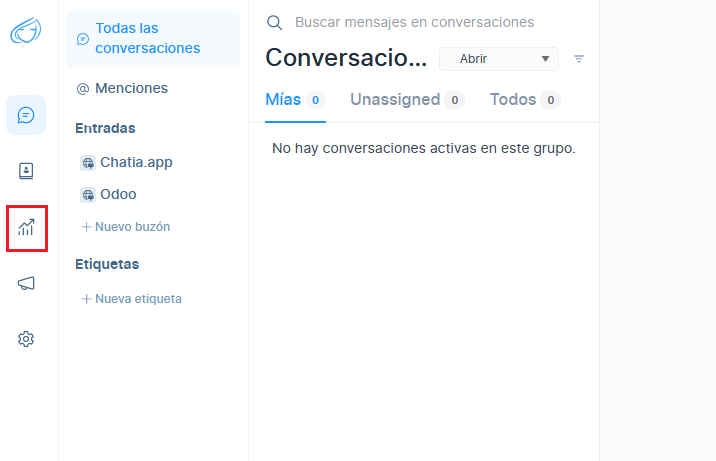716x461 pixels.
Task: Click Nuevo buzón
Action: 126,227
